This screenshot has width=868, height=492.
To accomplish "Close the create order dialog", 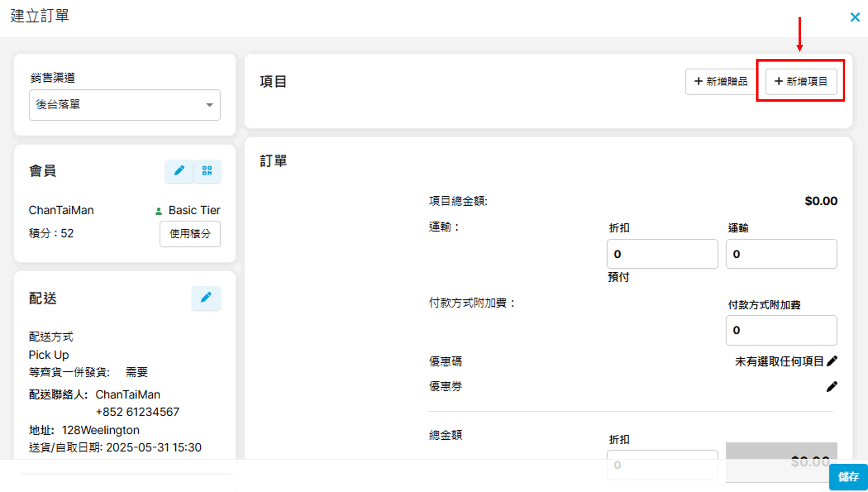I will click(x=855, y=17).
